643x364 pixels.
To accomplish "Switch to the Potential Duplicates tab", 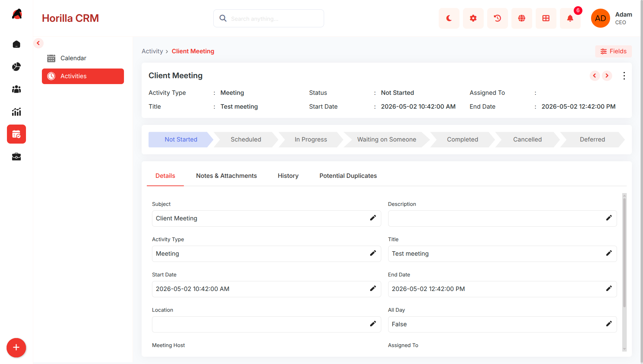I will 348,176.
